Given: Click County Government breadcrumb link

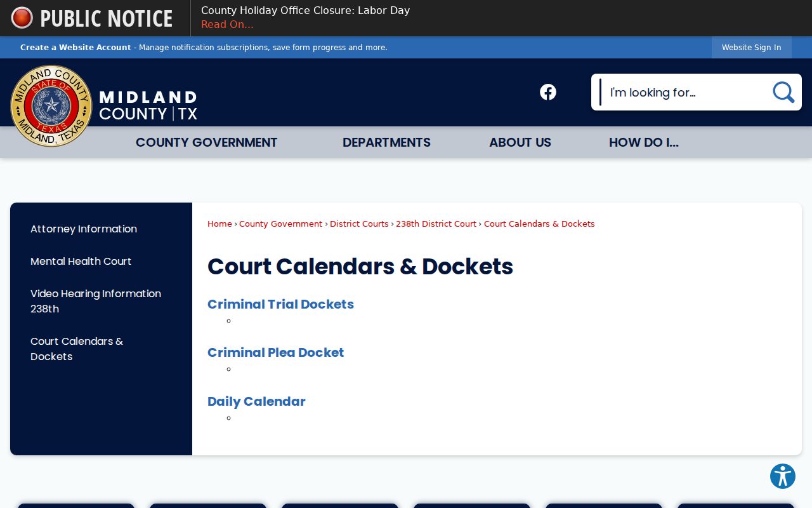Looking at the screenshot, I should click(x=281, y=224).
